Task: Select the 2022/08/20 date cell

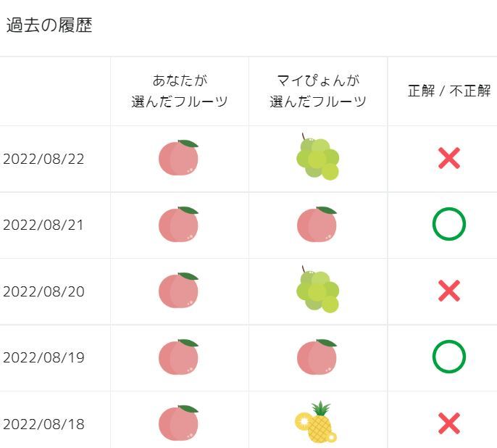Action: [43, 291]
